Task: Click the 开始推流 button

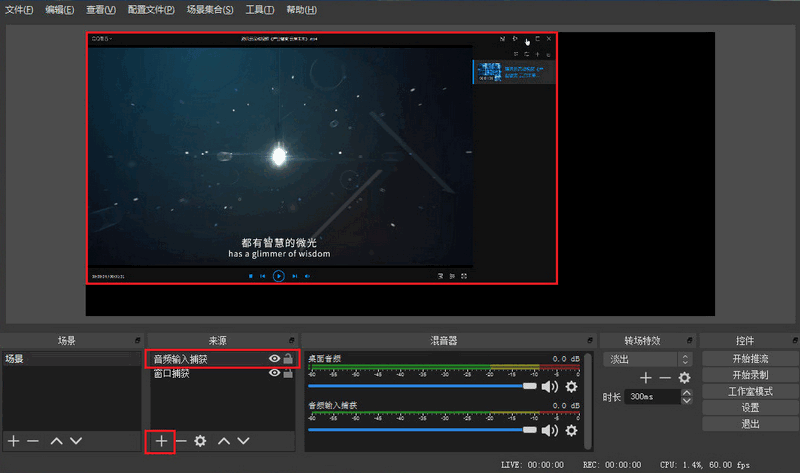Action: click(749, 358)
